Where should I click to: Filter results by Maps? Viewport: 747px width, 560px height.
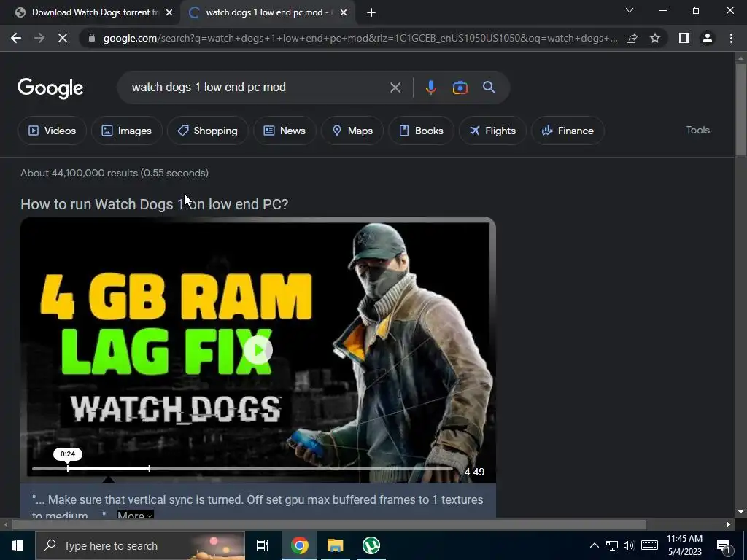click(352, 131)
